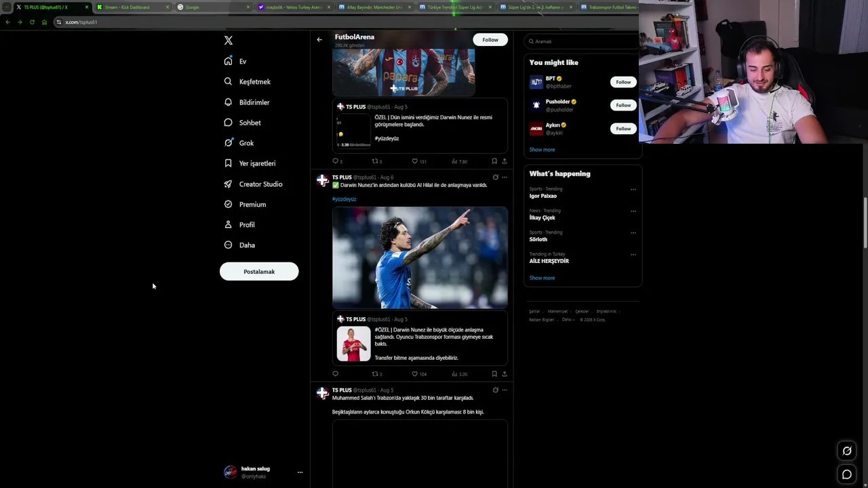868x488 pixels.
Task: Open the floating messages chat button
Action: click(847, 474)
